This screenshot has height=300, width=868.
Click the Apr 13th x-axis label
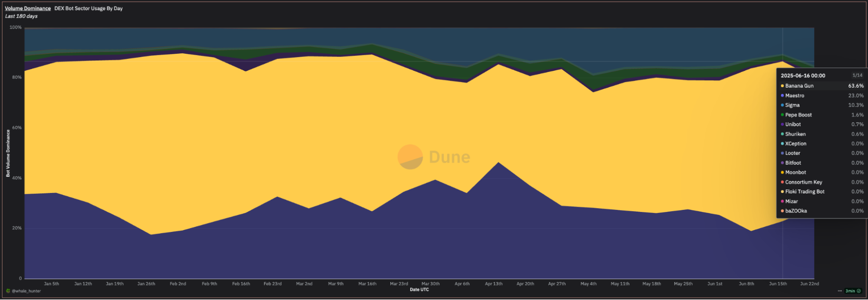click(494, 284)
